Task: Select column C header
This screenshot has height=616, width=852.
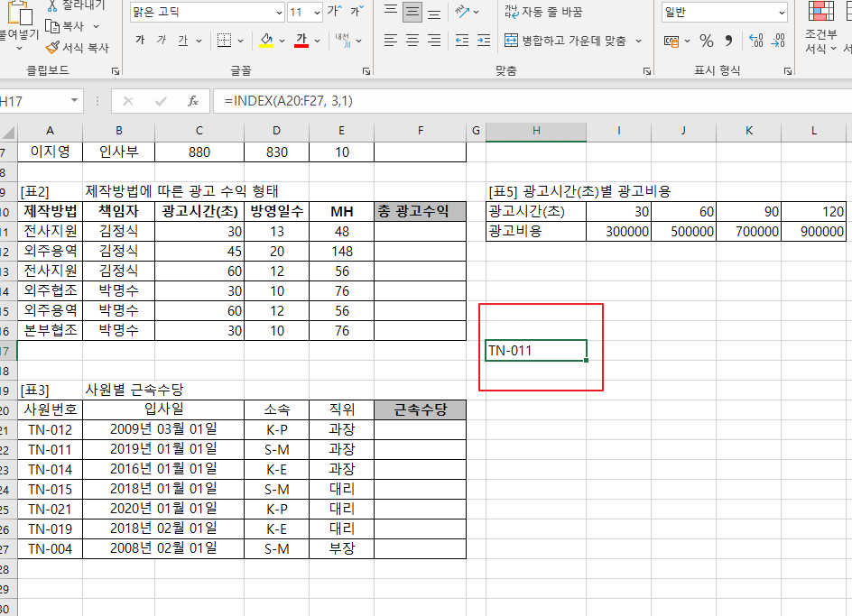Action: click(199, 131)
